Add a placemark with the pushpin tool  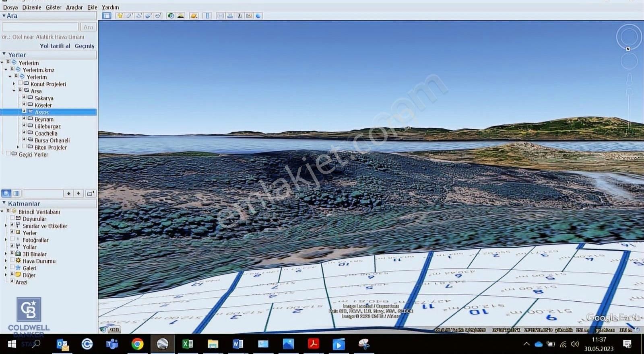click(x=120, y=16)
